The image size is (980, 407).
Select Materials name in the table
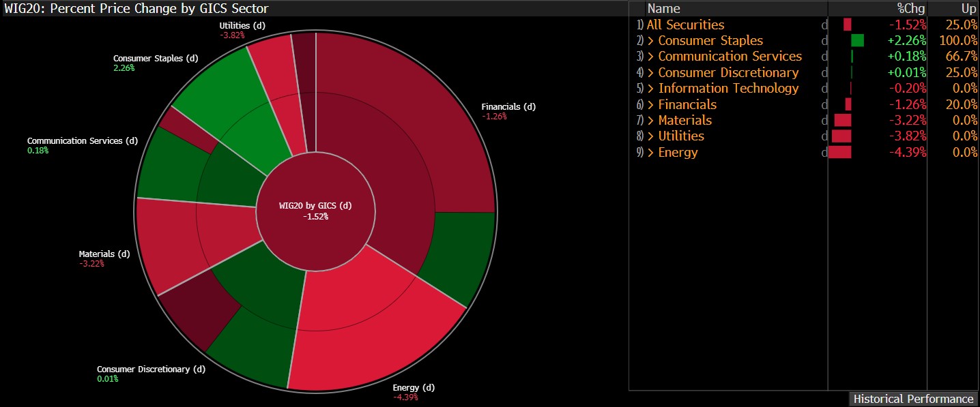coord(684,120)
